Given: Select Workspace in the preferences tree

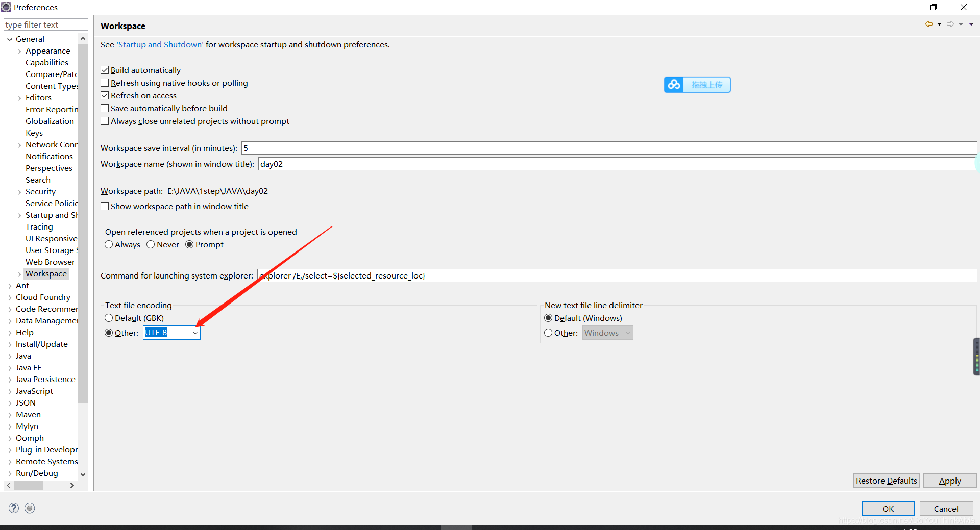Looking at the screenshot, I should point(46,273).
